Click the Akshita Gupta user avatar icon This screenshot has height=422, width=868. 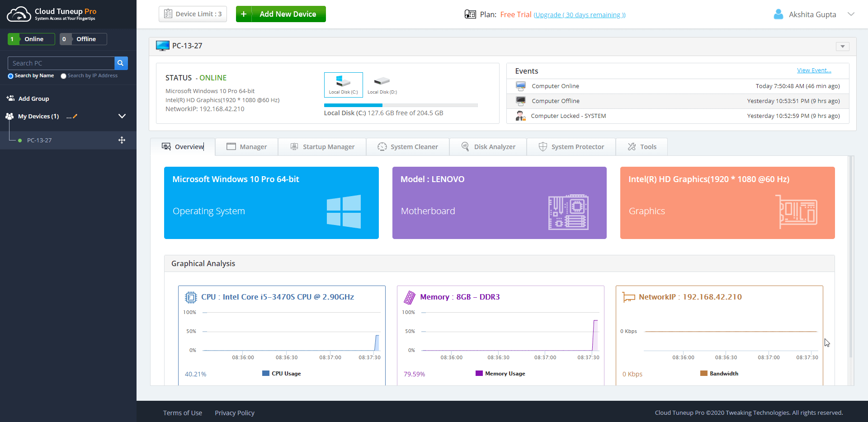[x=778, y=14]
